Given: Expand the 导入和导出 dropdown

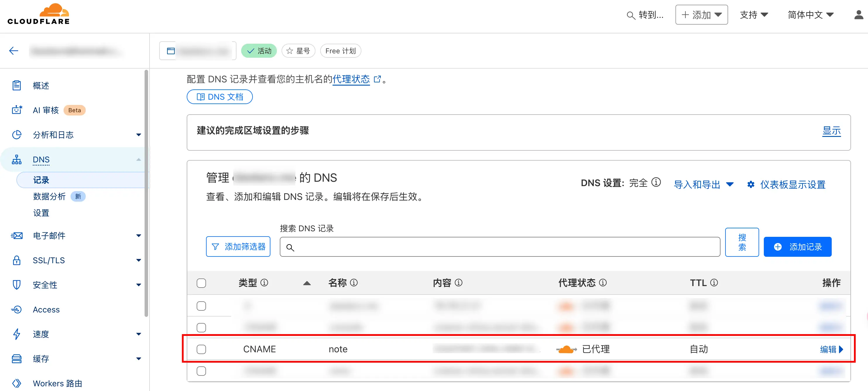Looking at the screenshot, I should click(703, 185).
